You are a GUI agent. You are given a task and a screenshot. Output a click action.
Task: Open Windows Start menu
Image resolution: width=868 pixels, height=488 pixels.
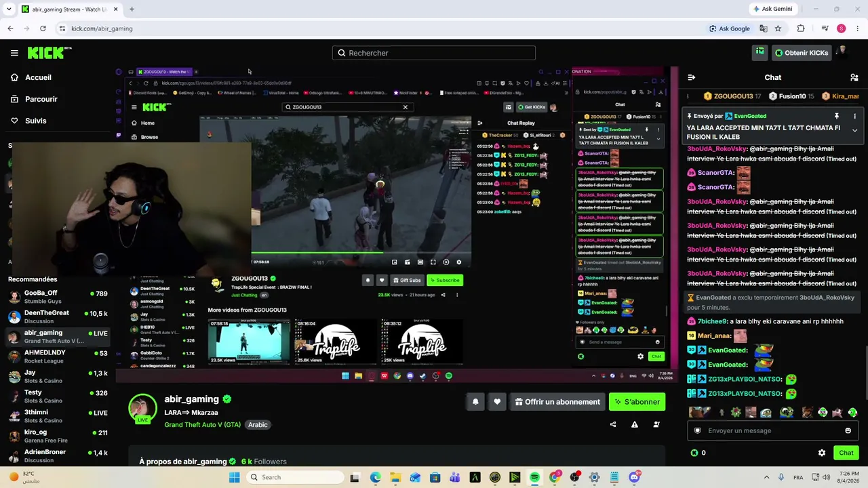[234, 477]
